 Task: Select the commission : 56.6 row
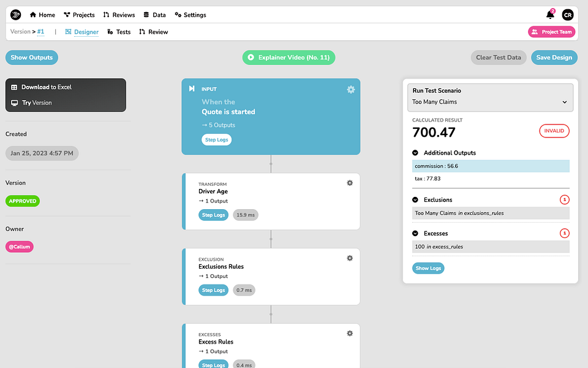click(491, 166)
